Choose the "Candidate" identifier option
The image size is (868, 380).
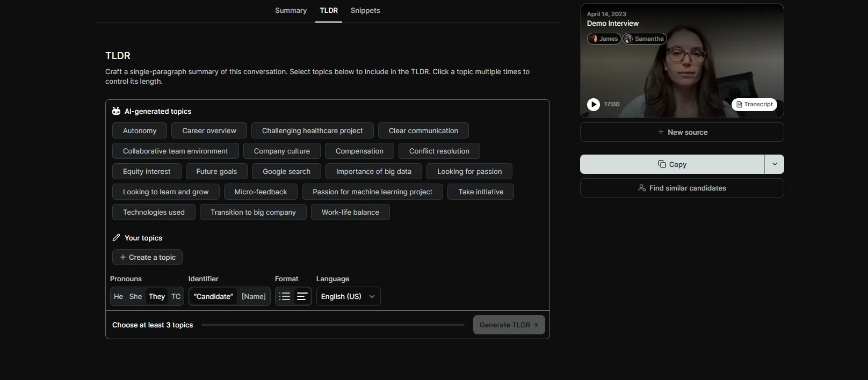(213, 296)
